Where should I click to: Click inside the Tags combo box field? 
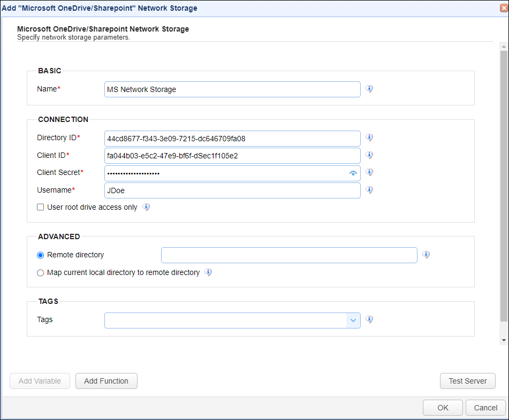[226, 320]
